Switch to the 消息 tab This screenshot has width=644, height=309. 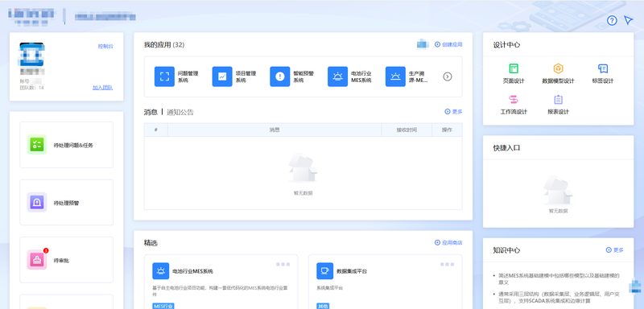click(151, 112)
